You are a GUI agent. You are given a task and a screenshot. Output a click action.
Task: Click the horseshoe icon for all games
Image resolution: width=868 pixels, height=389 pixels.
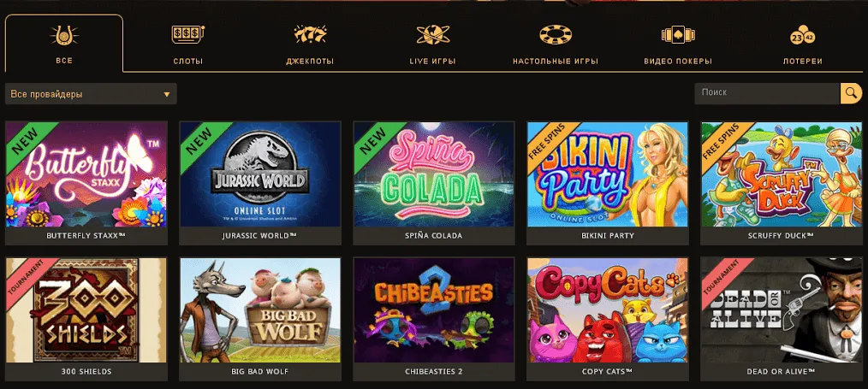64,35
